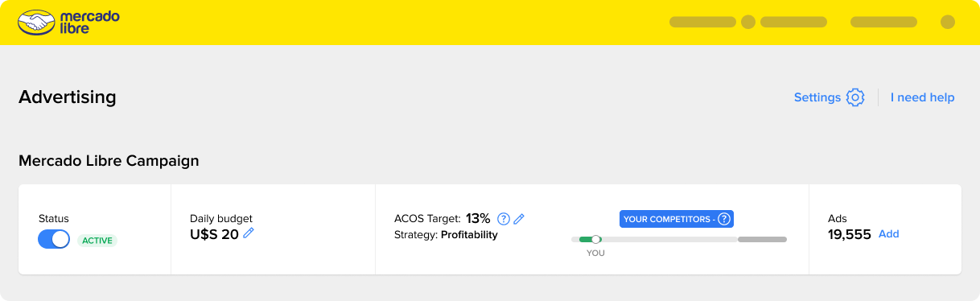
Task: Click the Your Competitors blue badge
Action: (x=677, y=219)
